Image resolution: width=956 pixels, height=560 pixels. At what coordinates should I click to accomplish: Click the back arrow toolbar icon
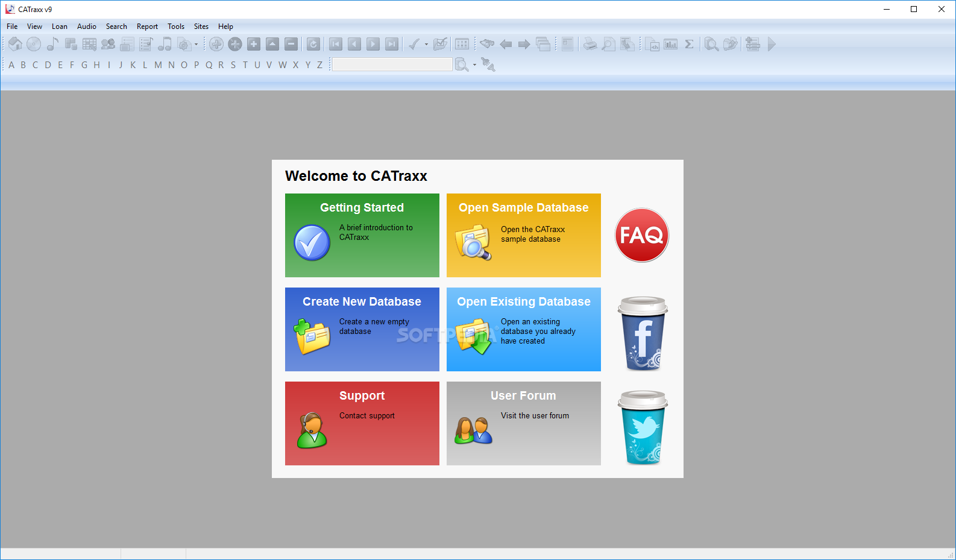click(x=506, y=44)
